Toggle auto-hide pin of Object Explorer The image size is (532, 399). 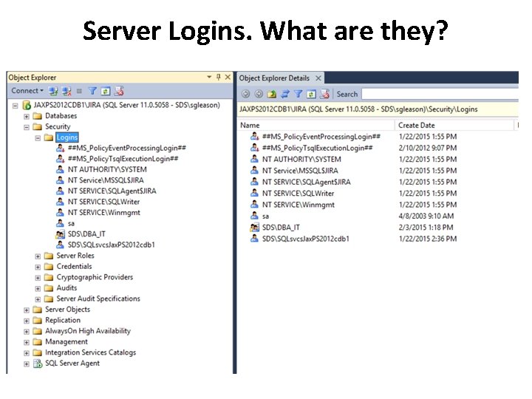[x=219, y=77]
